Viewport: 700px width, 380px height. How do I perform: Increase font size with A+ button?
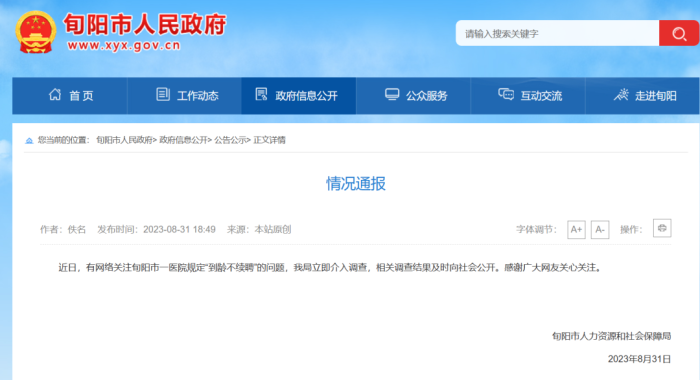pos(576,230)
